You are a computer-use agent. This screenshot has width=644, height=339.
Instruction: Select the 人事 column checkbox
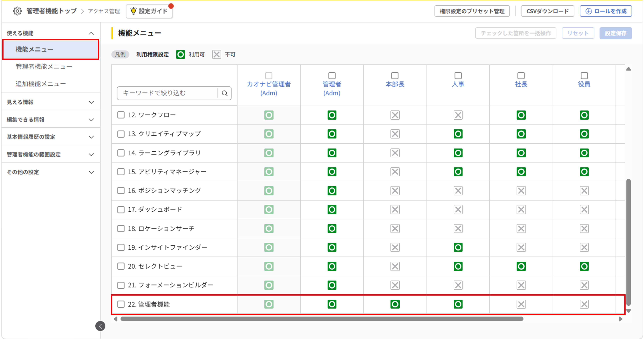coord(458,75)
